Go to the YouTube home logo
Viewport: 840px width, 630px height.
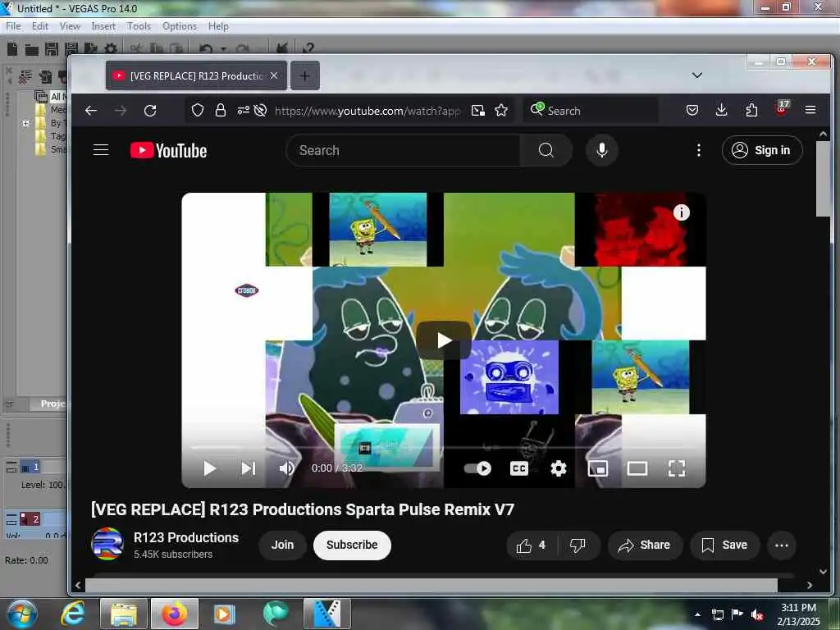pos(168,151)
